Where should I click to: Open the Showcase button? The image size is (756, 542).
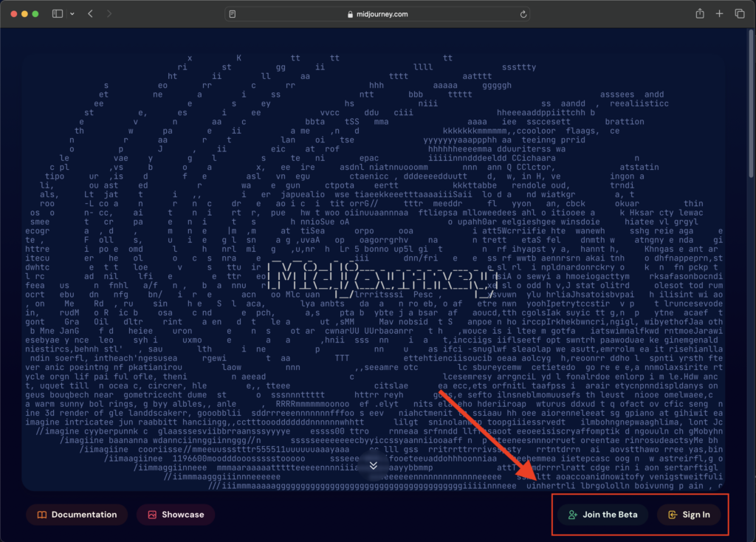[176, 515]
